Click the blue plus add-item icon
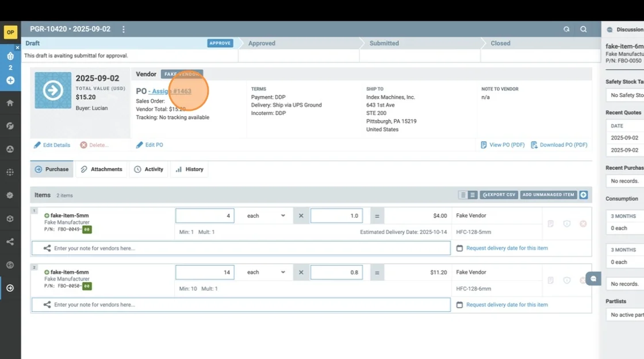The width and height of the screenshot is (644, 359). pyautogui.click(x=584, y=195)
